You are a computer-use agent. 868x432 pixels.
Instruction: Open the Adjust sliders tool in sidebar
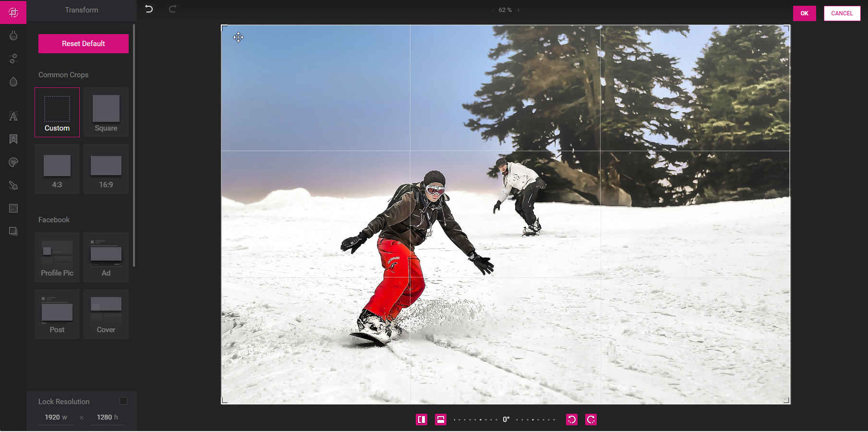point(13,59)
